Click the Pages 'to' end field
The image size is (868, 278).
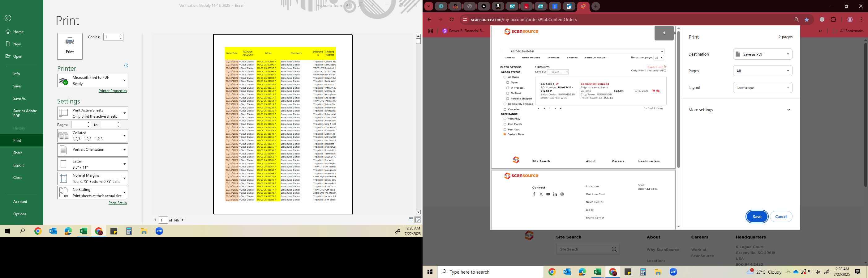(109, 124)
